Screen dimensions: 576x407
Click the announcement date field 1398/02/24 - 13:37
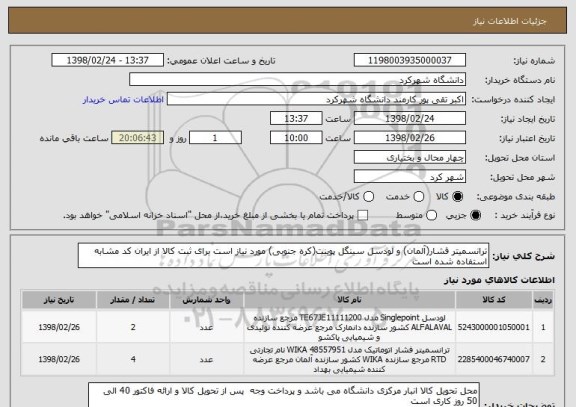click(108, 60)
